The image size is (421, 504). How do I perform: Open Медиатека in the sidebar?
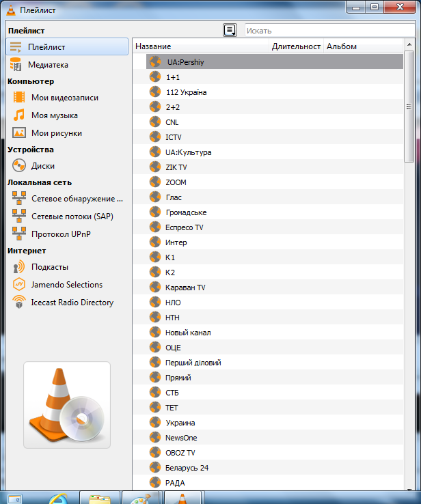[x=67, y=65]
